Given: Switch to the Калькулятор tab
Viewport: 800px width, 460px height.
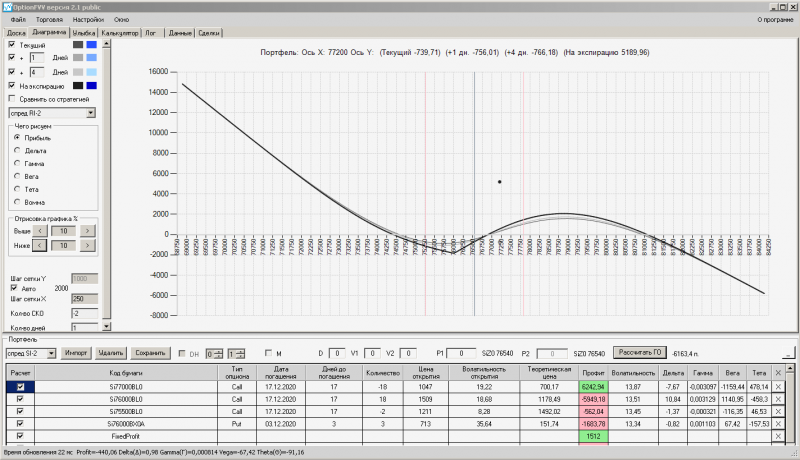Looking at the screenshot, I should [120, 33].
